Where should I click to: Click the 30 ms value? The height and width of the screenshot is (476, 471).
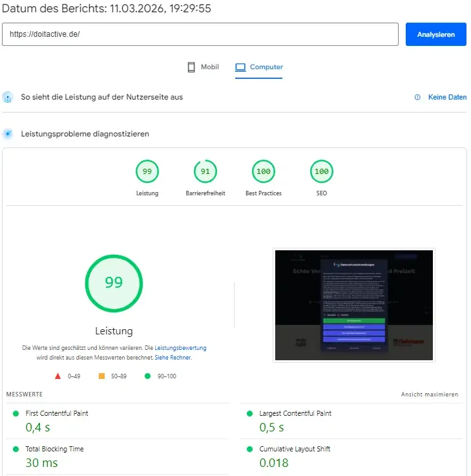click(x=41, y=463)
